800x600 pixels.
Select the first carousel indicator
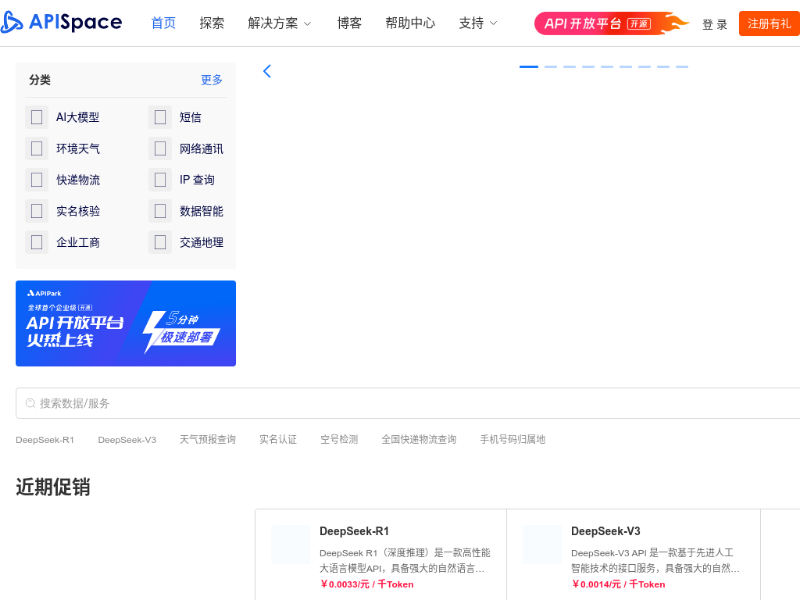(529, 67)
